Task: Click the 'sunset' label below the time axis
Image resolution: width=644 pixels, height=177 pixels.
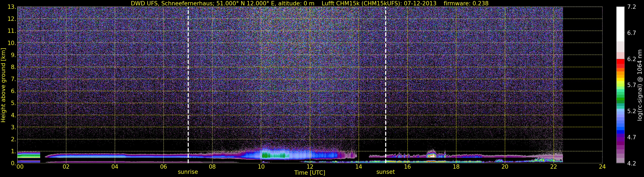Action: pos(386,172)
